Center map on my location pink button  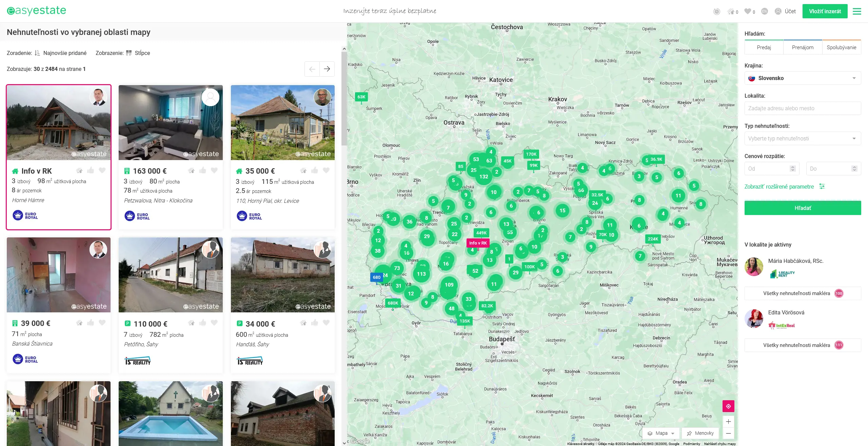tap(728, 406)
